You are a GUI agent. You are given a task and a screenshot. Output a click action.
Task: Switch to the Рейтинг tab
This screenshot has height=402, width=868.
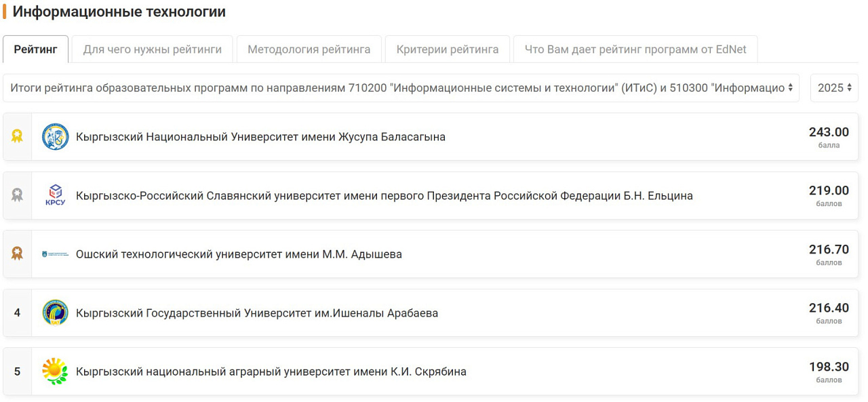click(36, 49)
